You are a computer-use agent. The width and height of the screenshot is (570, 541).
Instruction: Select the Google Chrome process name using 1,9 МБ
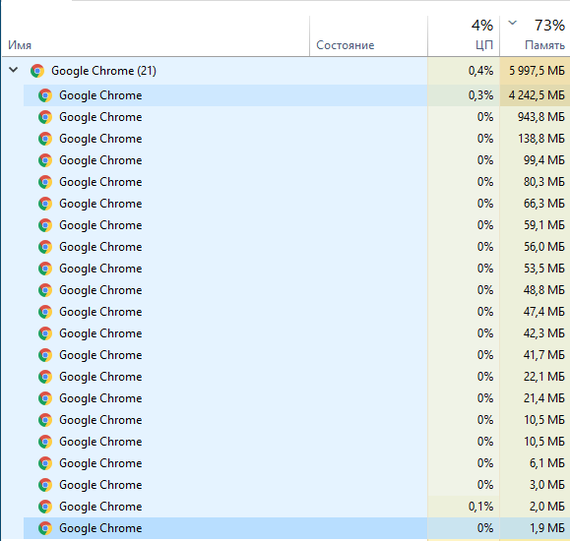pyautogui.click(x=101, y=528)
